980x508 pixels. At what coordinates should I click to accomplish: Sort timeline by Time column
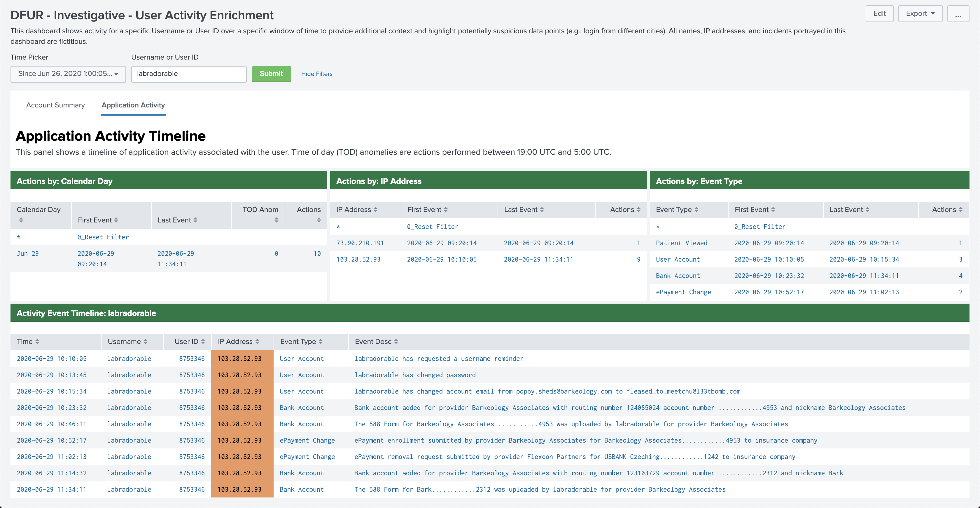(37, 342)
